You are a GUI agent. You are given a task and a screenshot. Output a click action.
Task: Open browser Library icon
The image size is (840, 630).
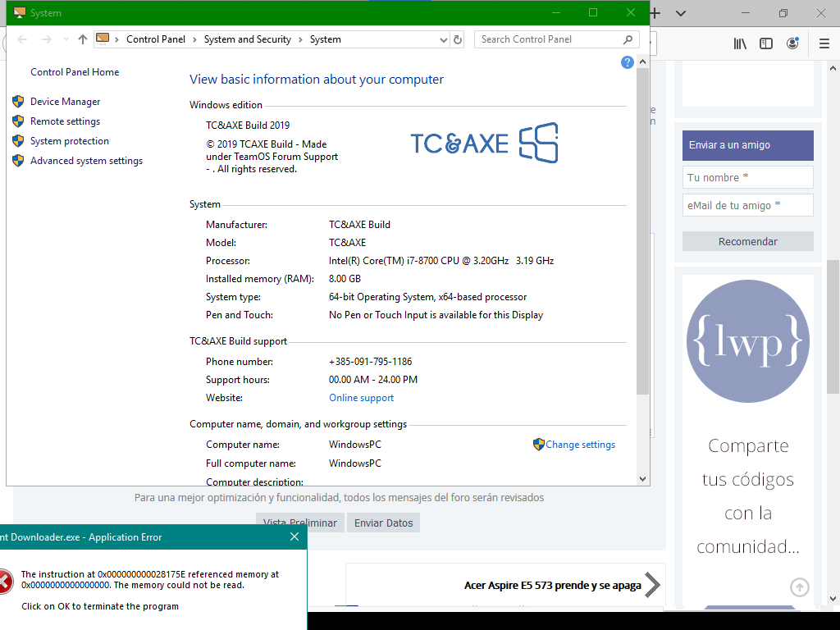pos(740,43)
